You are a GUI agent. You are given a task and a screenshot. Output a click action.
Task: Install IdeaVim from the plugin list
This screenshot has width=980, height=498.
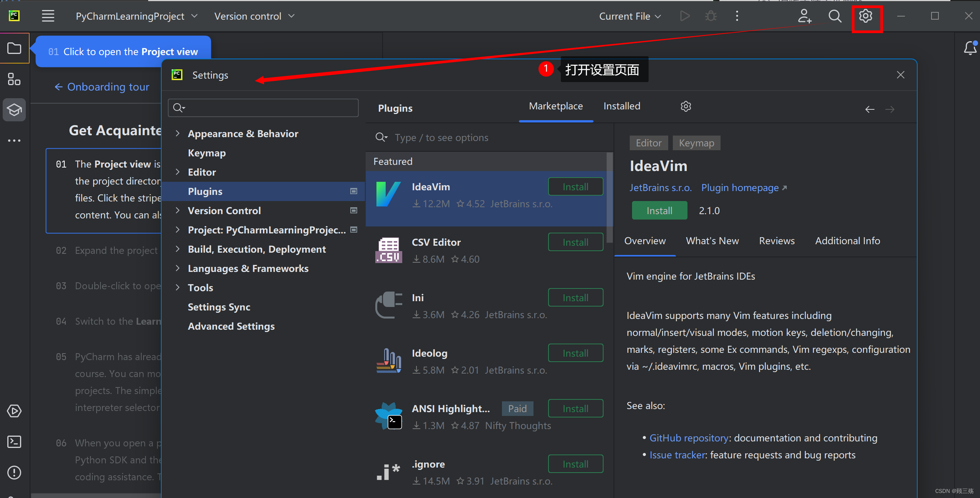tap(575, 187)
